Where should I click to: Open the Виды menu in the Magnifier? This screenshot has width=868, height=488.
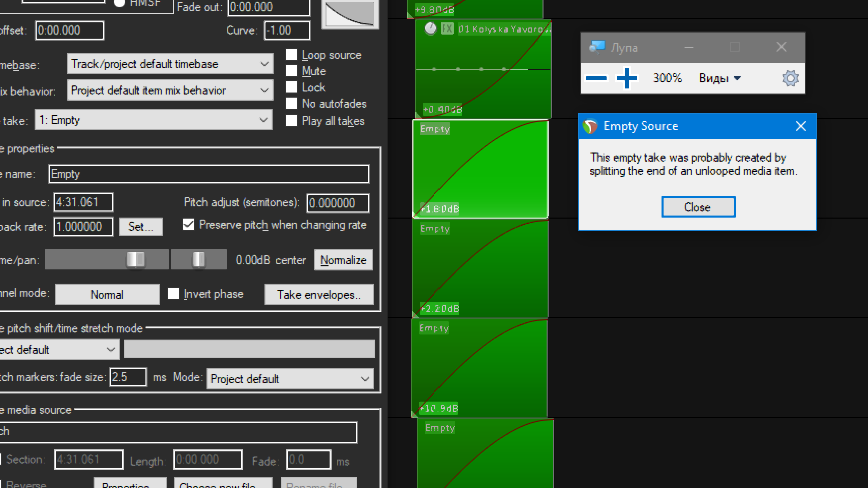tap(719, 78)
